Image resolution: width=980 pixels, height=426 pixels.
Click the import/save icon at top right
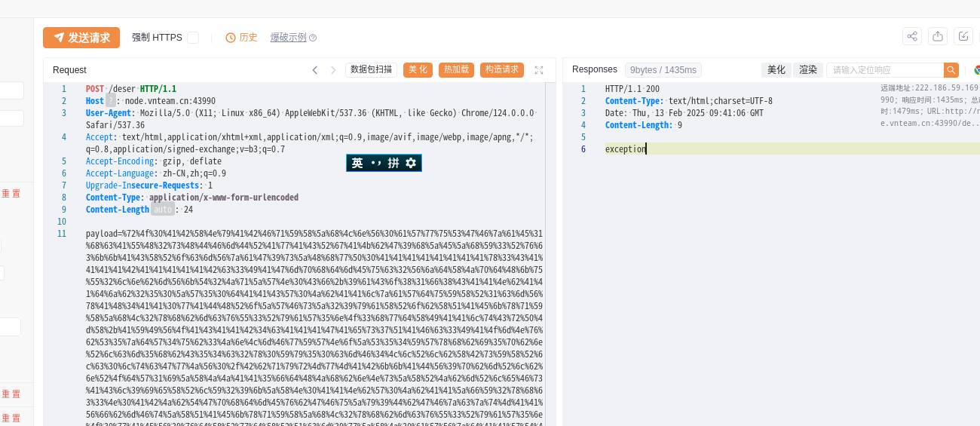click(x=963, y=36)
